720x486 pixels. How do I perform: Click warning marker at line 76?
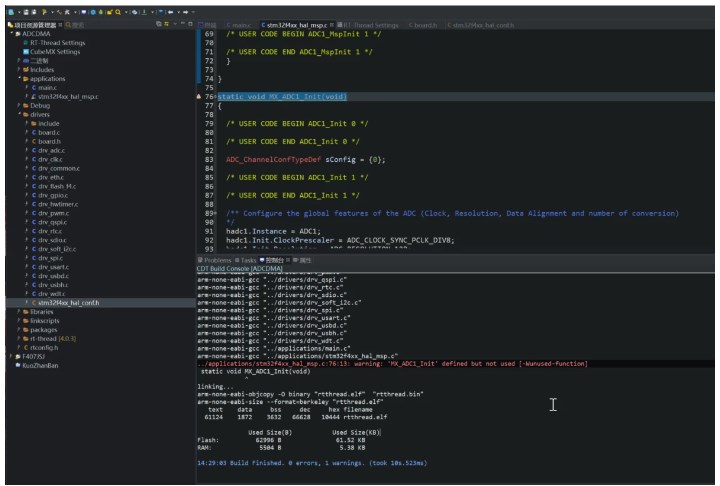coord(198,97)
